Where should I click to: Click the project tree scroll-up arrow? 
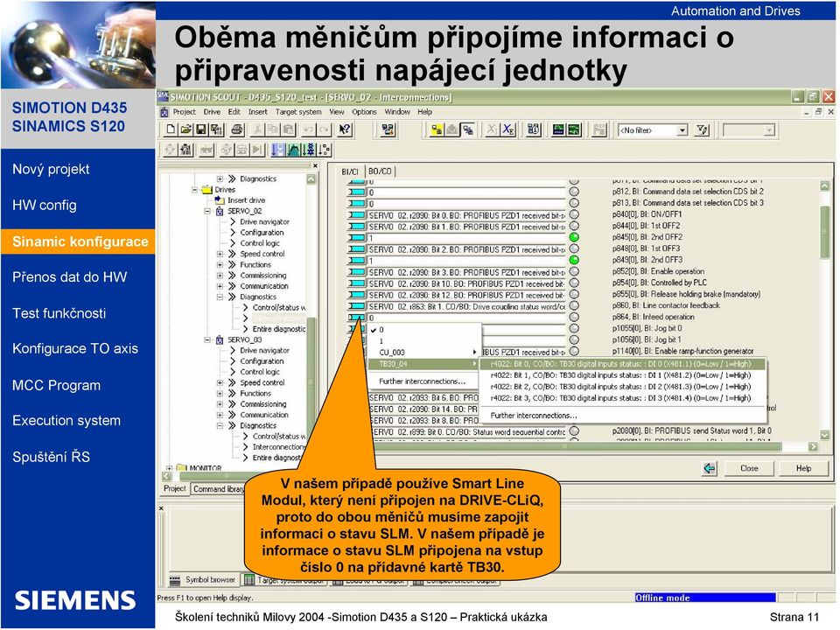click(311, 178)
